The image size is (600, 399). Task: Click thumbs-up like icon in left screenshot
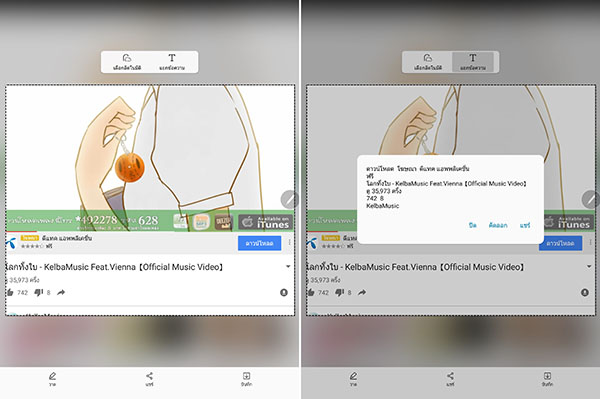pos(10,293)
